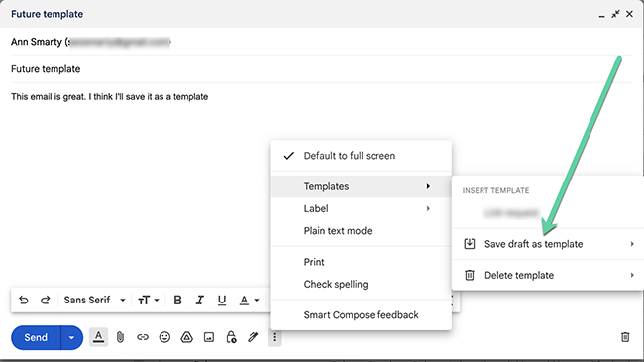Toggle the formatting options button
Viewport: 644px width, 362px height.
pyautogui.click(x=98, y=337)
